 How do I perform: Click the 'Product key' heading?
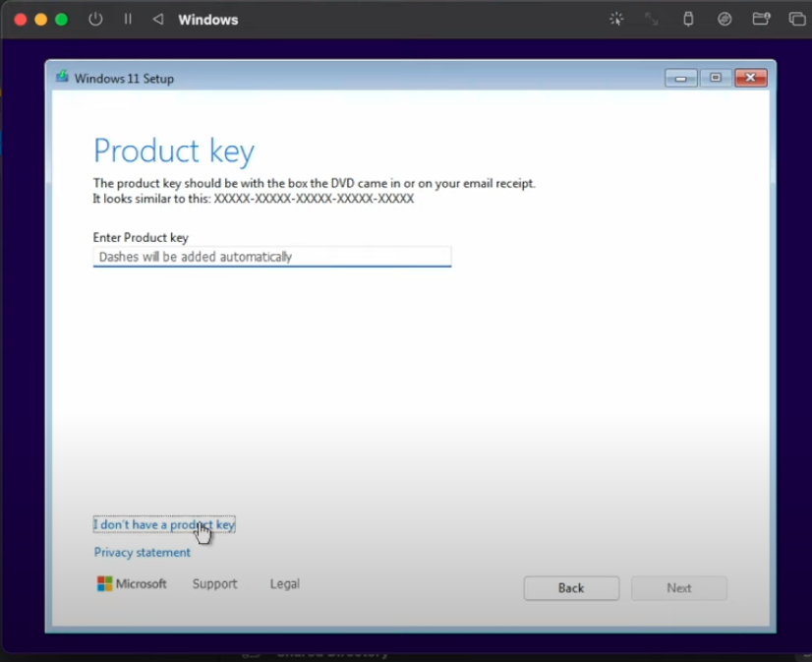174,151
